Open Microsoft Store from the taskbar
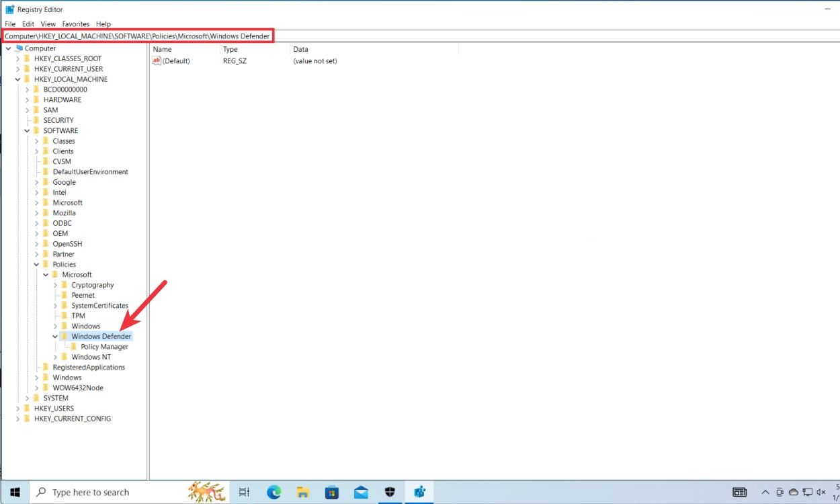This screenshot has height=504, width=840. pos(331,492)
